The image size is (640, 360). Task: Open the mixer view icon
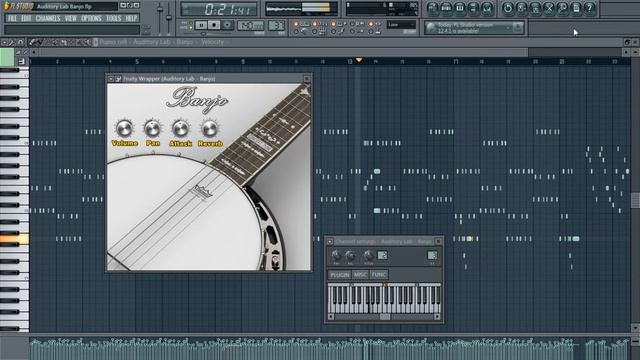pyautogui.click(x=487, y=8)
